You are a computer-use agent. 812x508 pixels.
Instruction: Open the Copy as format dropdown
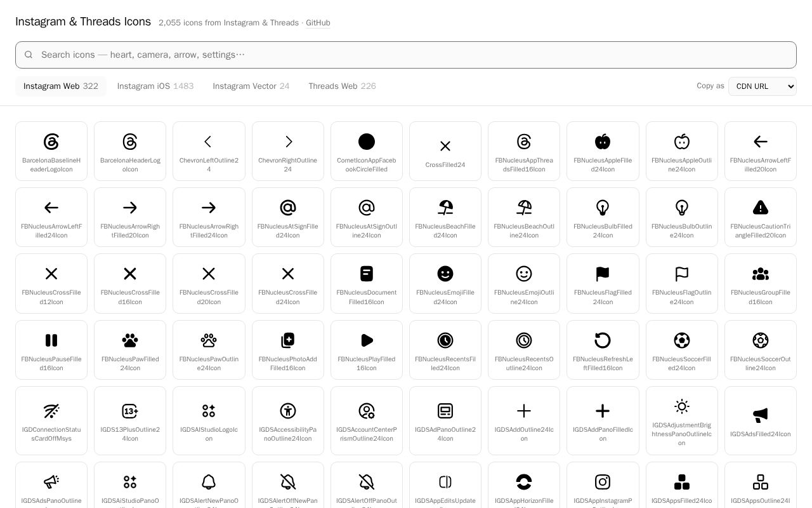click(763, 86)
